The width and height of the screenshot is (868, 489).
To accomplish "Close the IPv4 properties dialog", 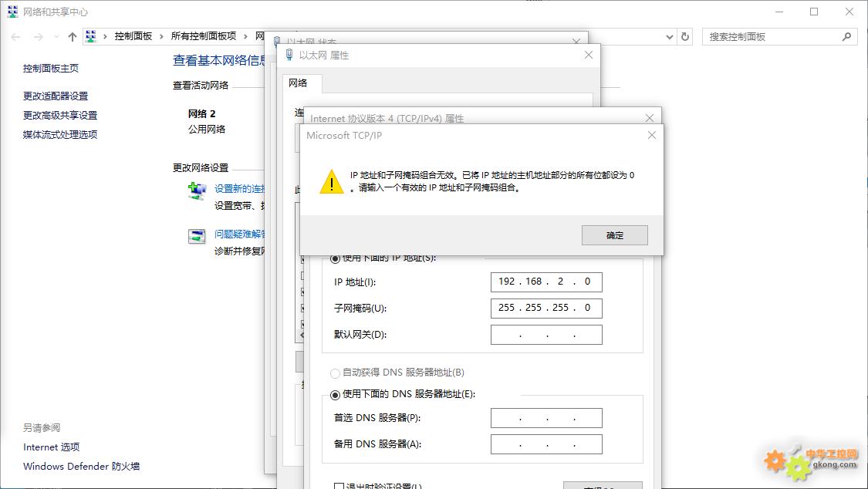I will pyautogui.click(x=650, y=118).
